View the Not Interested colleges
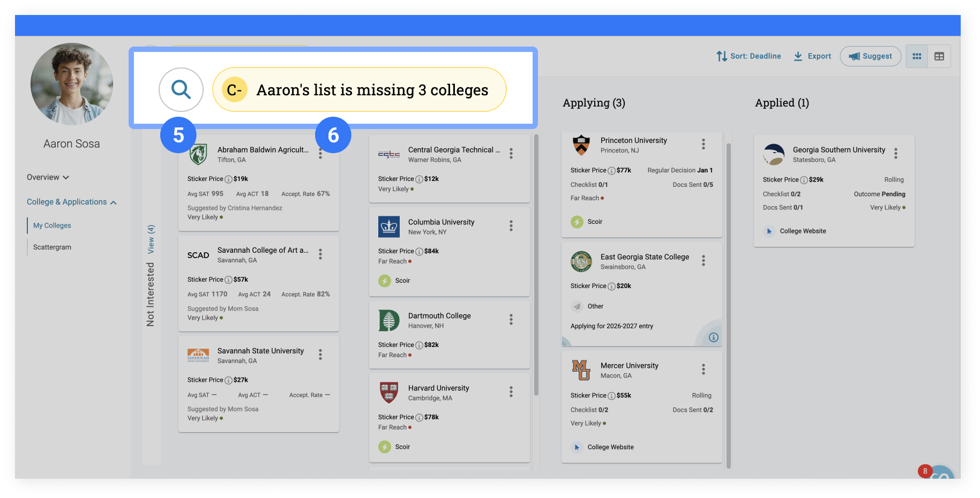This screenshot has height=498, width=980. (x=151, y=239)
